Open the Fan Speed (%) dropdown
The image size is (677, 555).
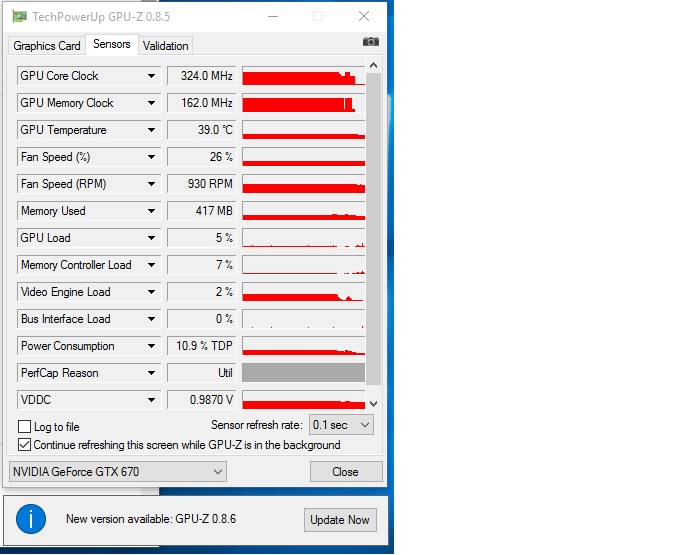(89, 157)
